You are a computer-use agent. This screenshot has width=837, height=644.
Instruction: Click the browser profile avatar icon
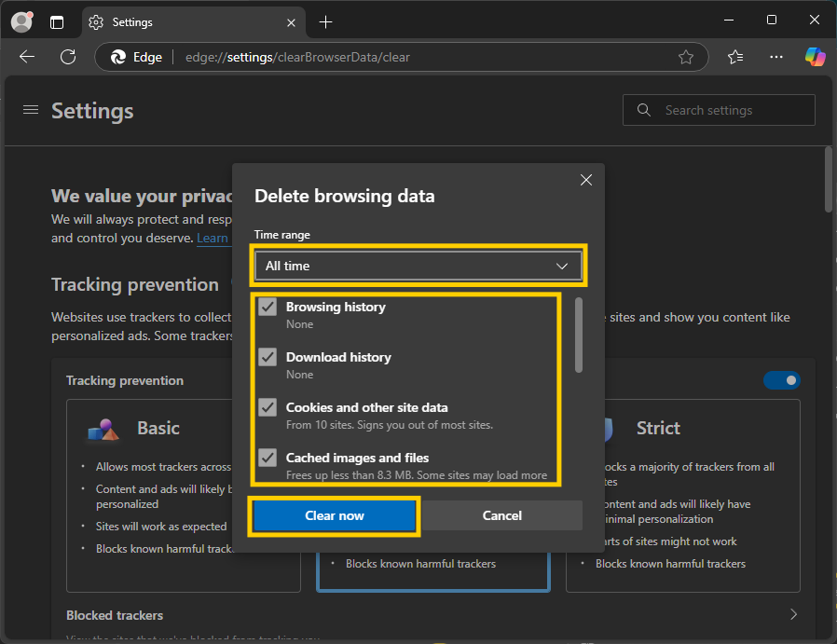[21, 21]
